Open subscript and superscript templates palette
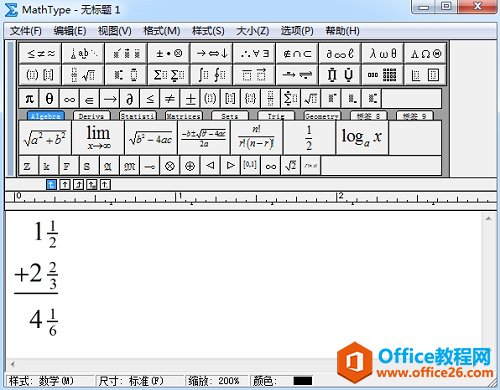 [x=126, y=75]
